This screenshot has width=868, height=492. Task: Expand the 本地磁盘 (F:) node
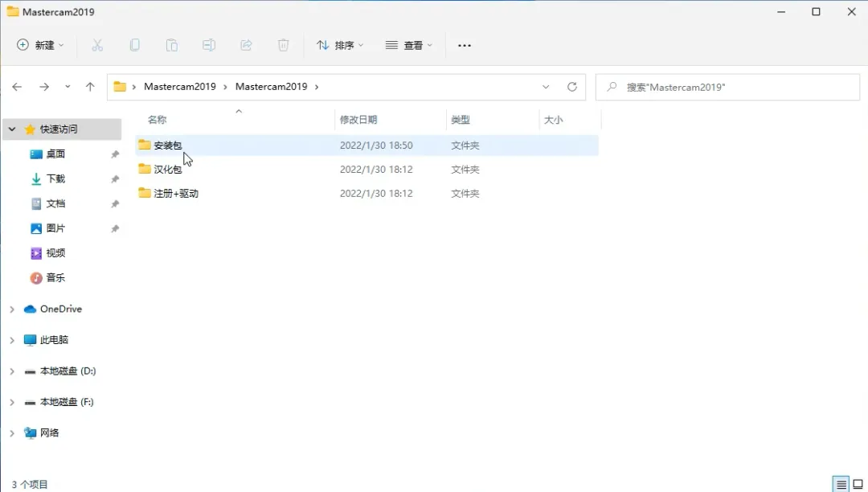12,402
